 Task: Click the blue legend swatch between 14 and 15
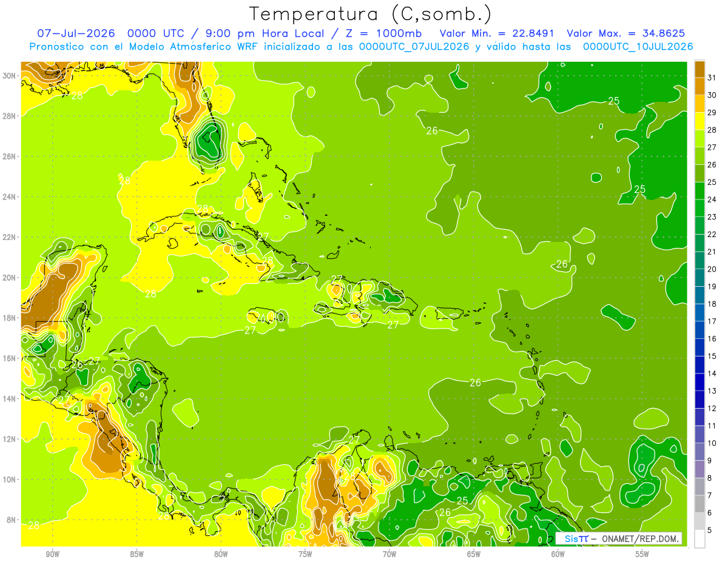click(699, 365)
